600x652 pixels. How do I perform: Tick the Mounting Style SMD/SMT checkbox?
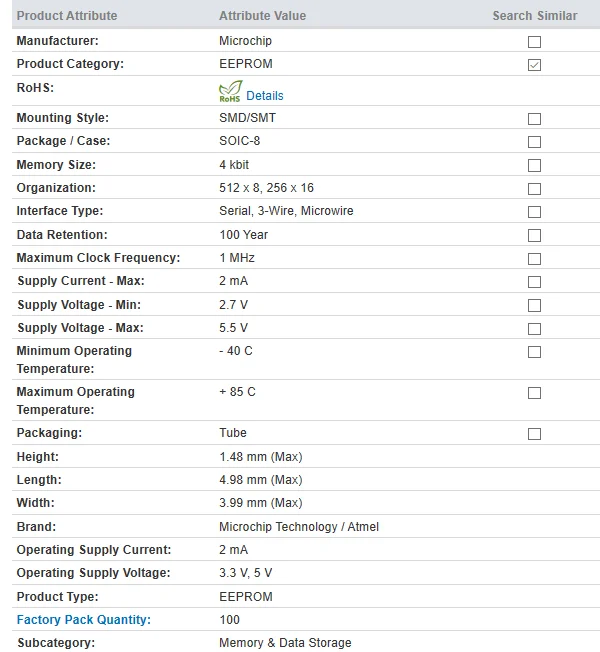[x=534, y=119]
